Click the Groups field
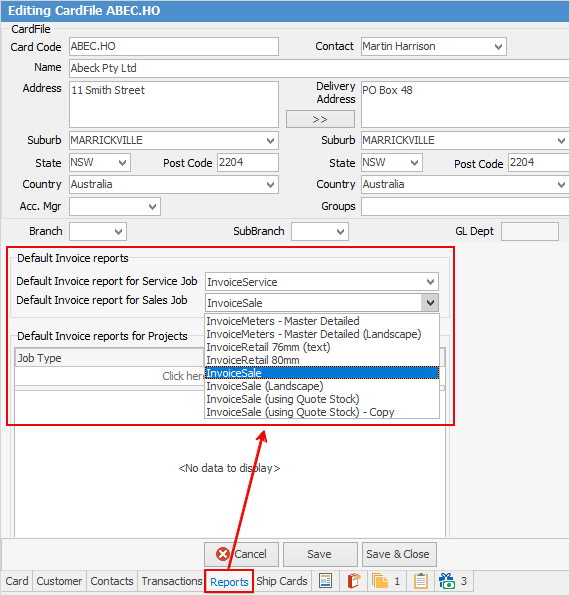 coord(465,207)
